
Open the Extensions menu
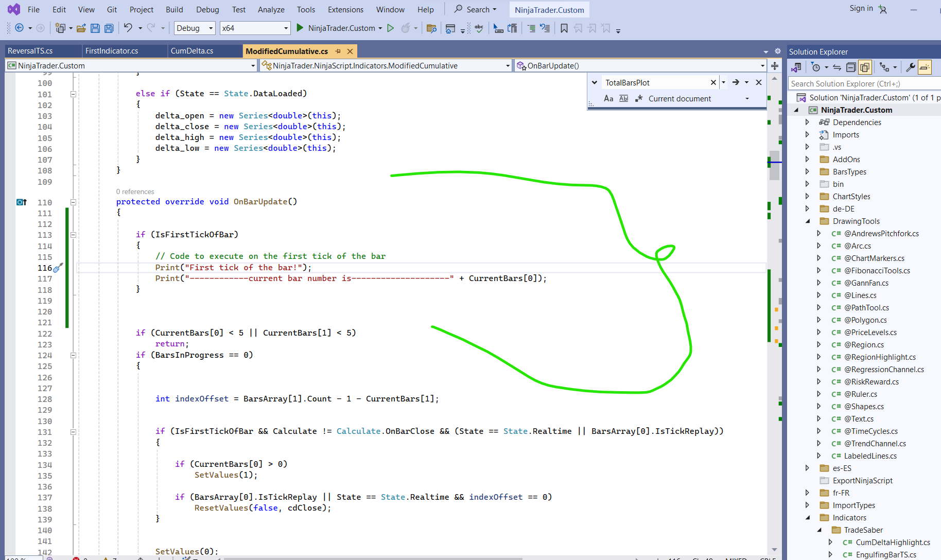(x=345, y=10)
